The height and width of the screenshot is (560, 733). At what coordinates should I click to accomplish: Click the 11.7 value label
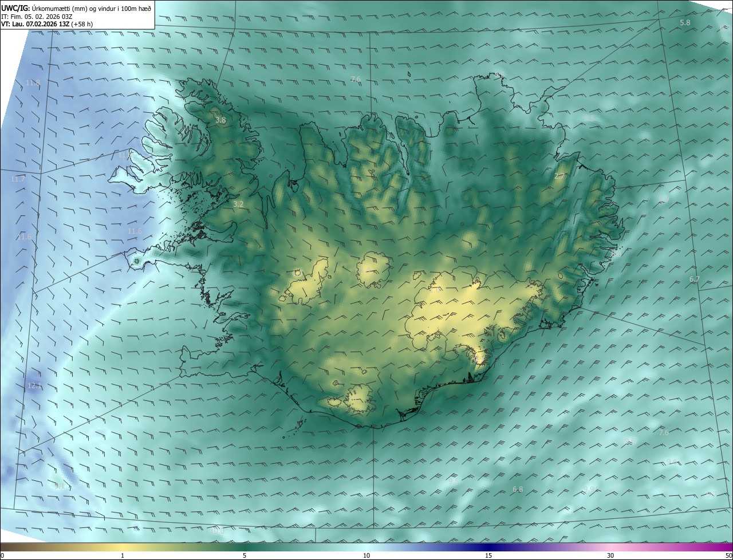point(18,179)
